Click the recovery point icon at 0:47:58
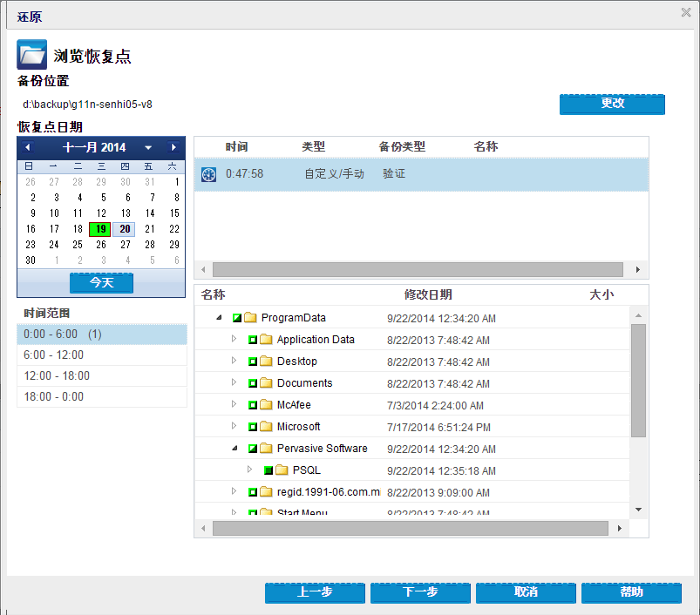The image size is (700, 615). click(208, 174)
